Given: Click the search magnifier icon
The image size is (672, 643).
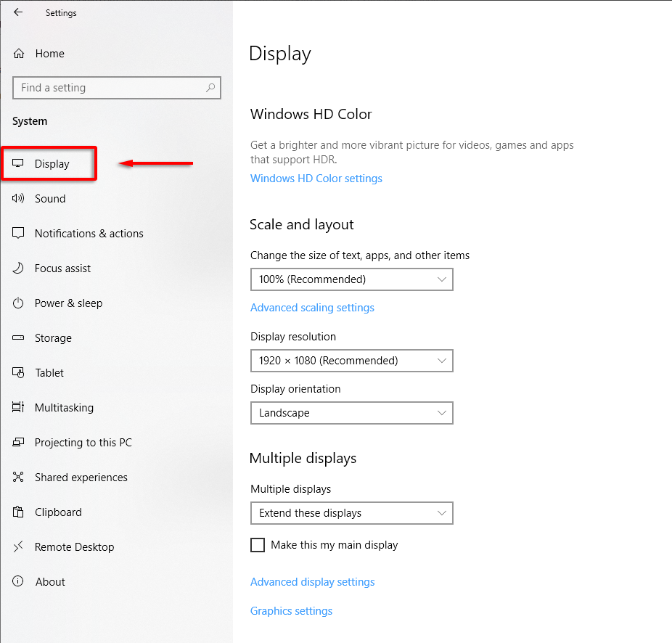Looking at the screenshot, I should [210, 88].
